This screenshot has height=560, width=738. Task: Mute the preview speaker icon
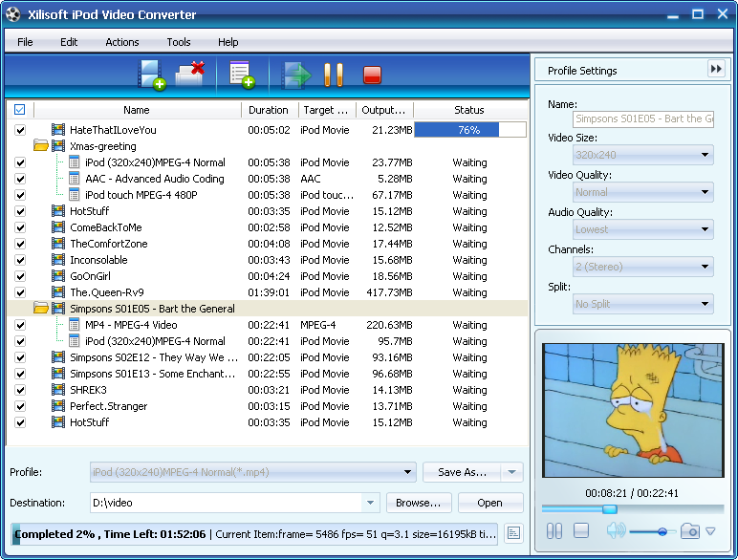pyautogui.click(x=616, y=530)
